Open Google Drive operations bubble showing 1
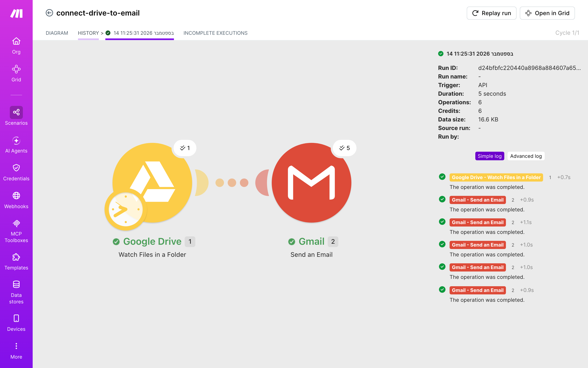Screen dimensions: 588x368 [x=185, y=148]
